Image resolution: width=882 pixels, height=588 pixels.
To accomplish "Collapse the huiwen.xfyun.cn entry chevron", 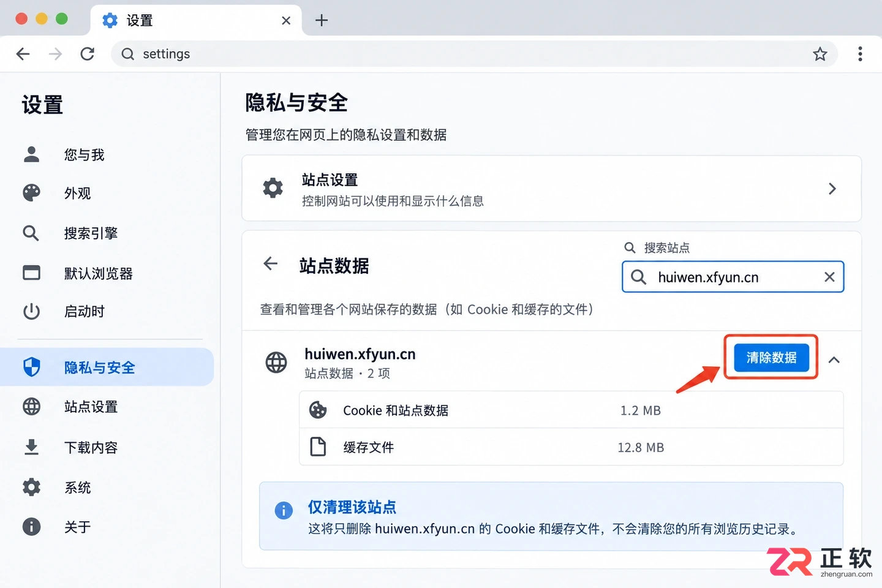I will click(x=834, y=360).
